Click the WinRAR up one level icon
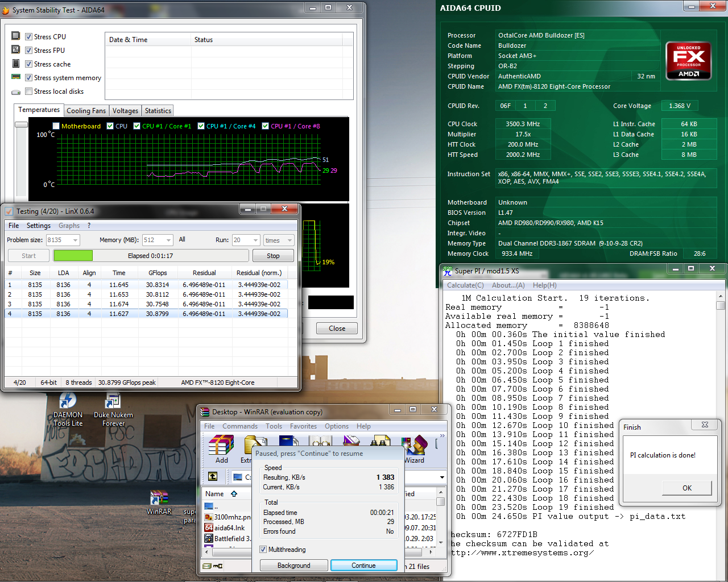Image resolution: width=728 pixels, height=582 pixels. (x=213, y=476)
